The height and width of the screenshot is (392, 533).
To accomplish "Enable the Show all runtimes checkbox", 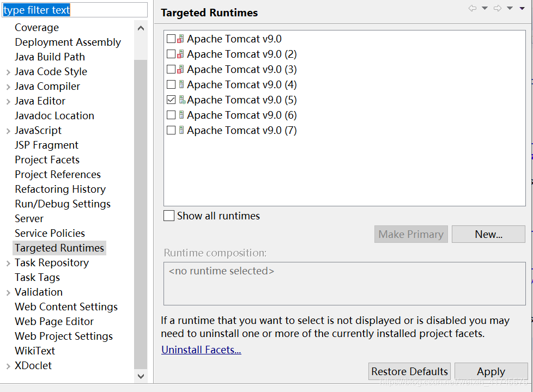I will click(168, 216).
